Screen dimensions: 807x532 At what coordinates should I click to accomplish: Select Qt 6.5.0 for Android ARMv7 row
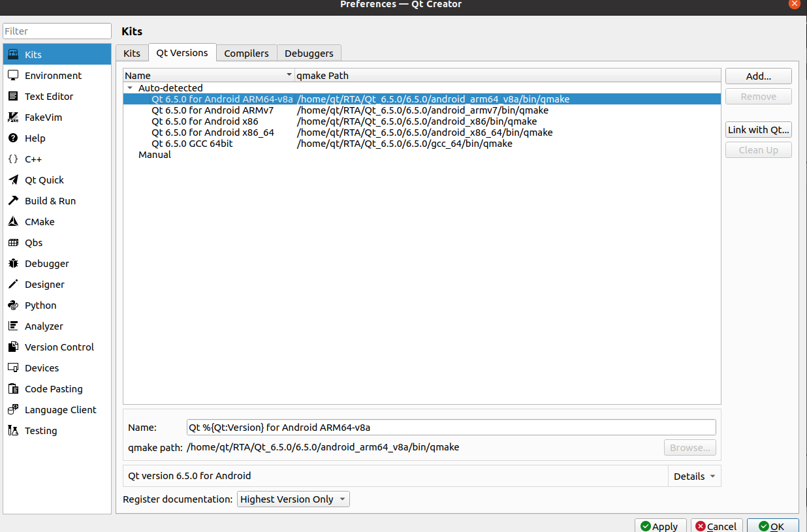(422, 110)
